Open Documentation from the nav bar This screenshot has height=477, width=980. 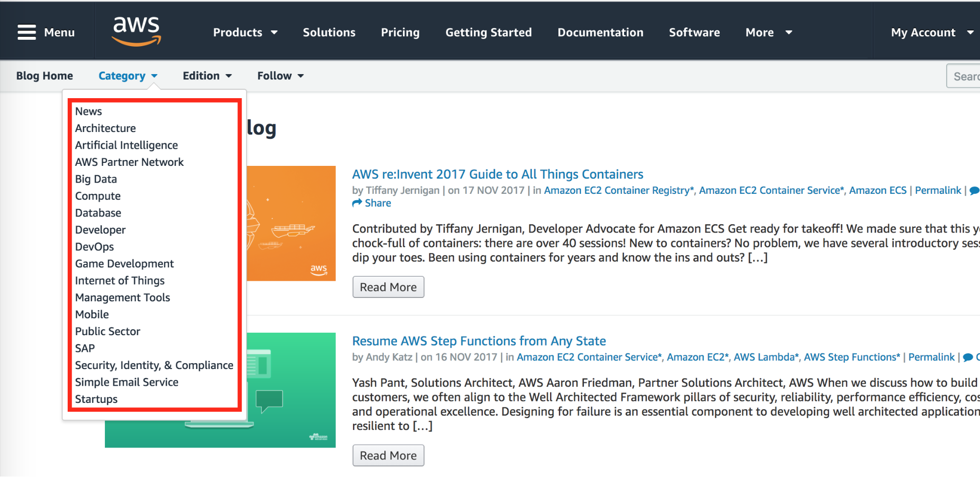[600, 32]
